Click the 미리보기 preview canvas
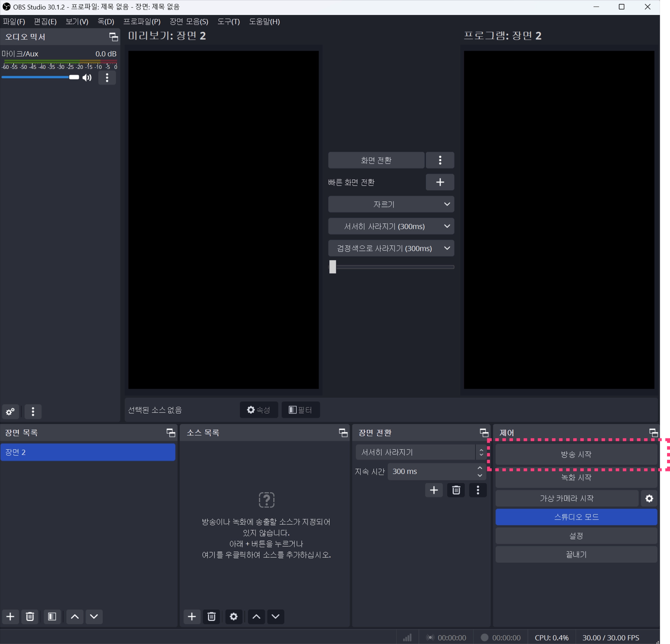Viewport: 670px width, 644px height. (223, 220)
